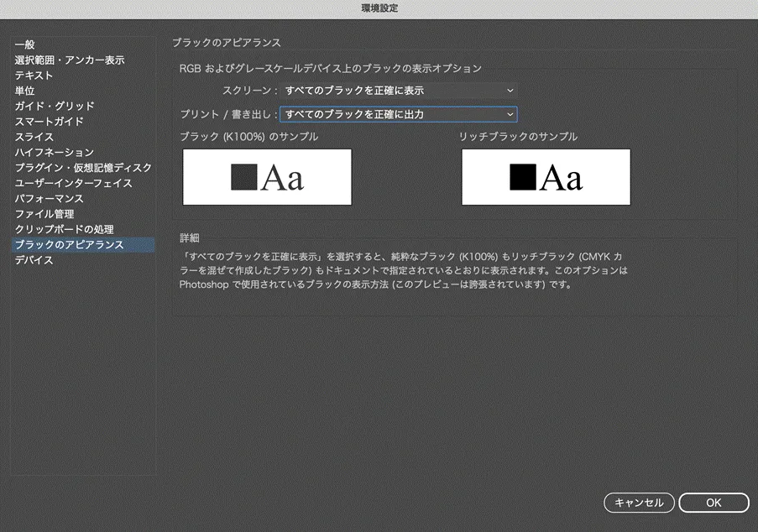The image size is (758, 532).
Task: Open the スクリーン dropdown menu
Action: 399,90
